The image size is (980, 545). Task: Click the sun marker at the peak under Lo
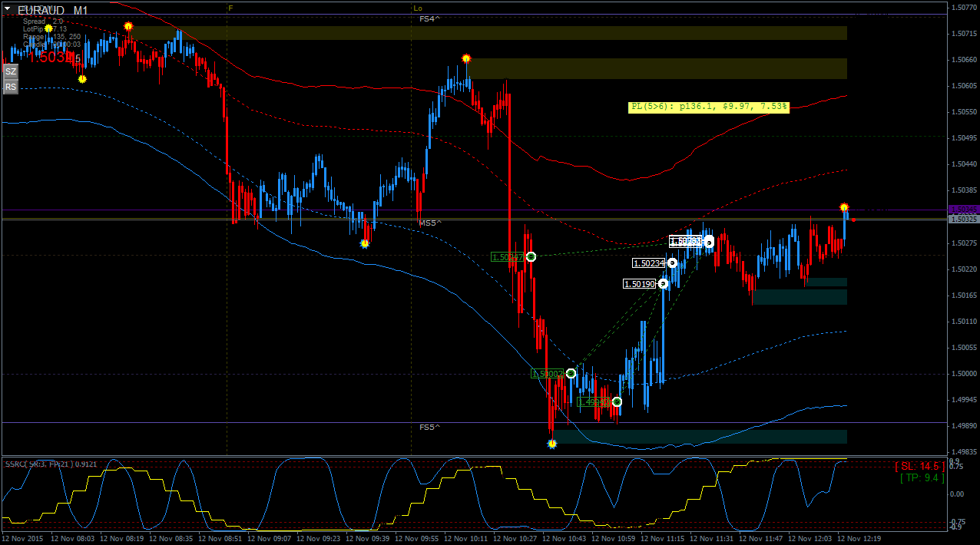click(466, 58)
